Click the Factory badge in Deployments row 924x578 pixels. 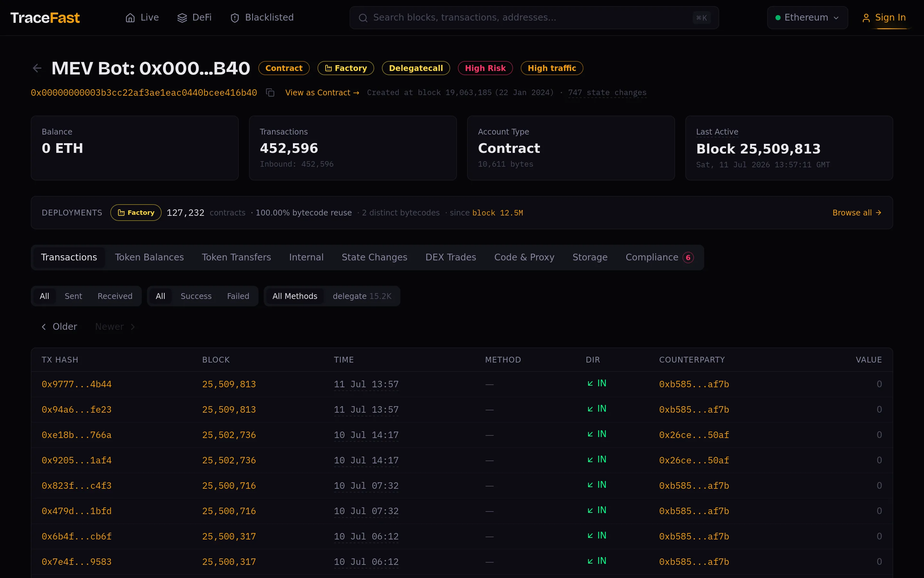pyautogui.click(x=136, y=213)
